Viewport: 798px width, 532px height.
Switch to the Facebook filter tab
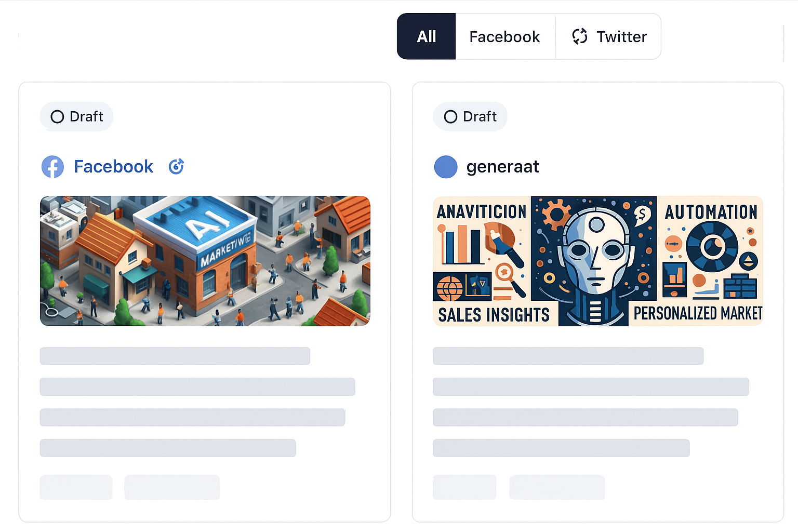tap(504, 36)
